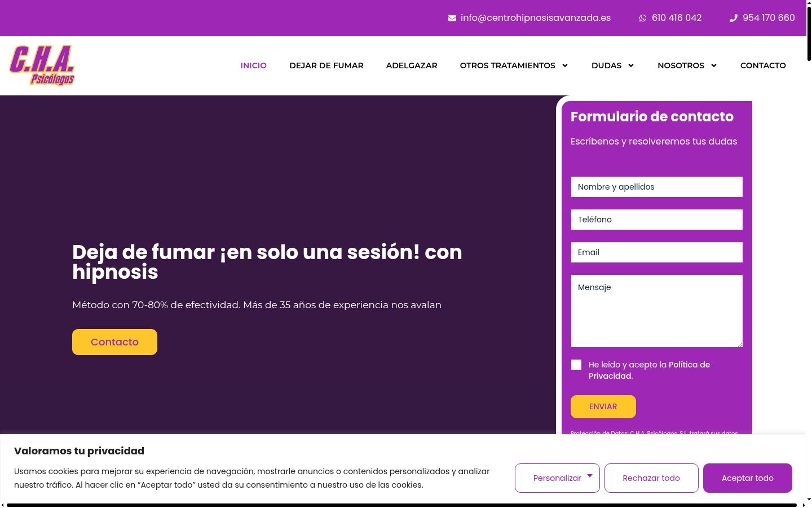Focus the Email input field
Screen dimensions: 812x508
click(657, 252)
